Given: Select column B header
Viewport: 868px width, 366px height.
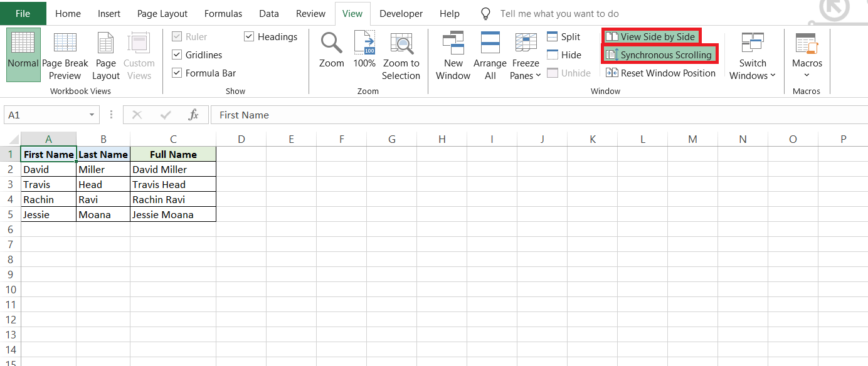Looking at the screenshot, I should pyautogui.click(x=103, y=139).
